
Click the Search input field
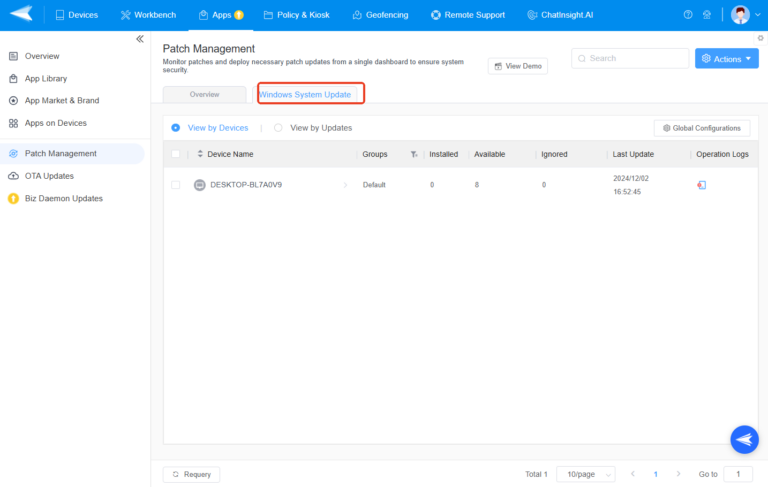point(628,59)
